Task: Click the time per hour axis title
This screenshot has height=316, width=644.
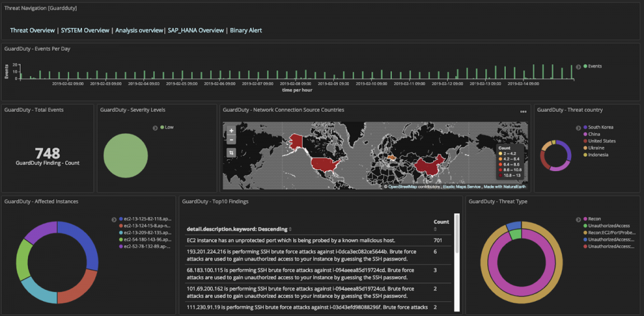Action: click(297, 90)
